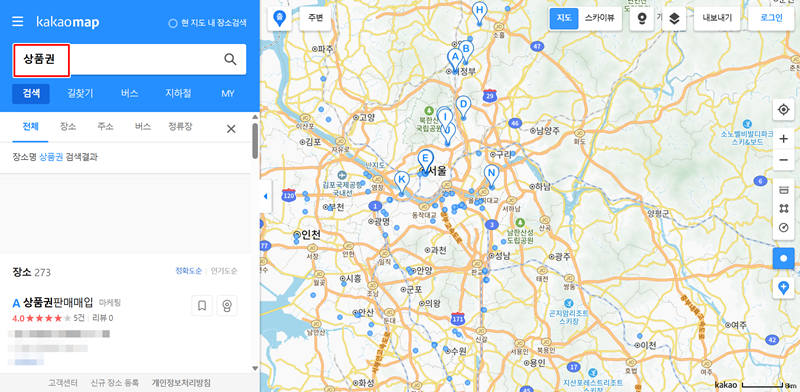
Task: Open roadview for 상품권판매매입 result
Action: tap(227, 306)
